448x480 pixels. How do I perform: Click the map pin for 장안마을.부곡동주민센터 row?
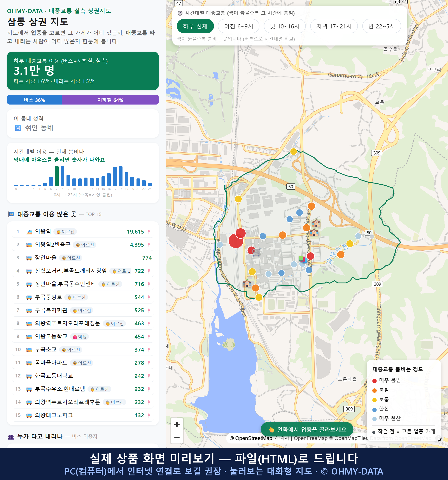tap(149, 285)
